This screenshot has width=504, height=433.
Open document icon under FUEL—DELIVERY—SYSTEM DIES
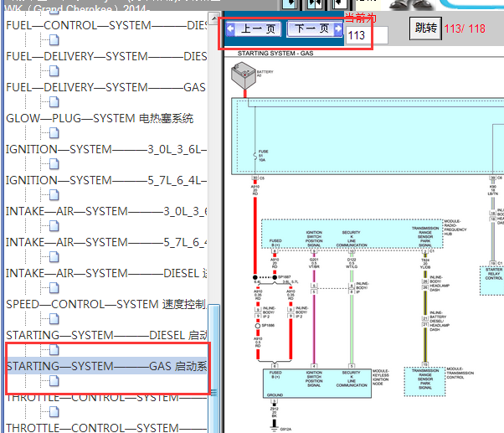(54, 71)
